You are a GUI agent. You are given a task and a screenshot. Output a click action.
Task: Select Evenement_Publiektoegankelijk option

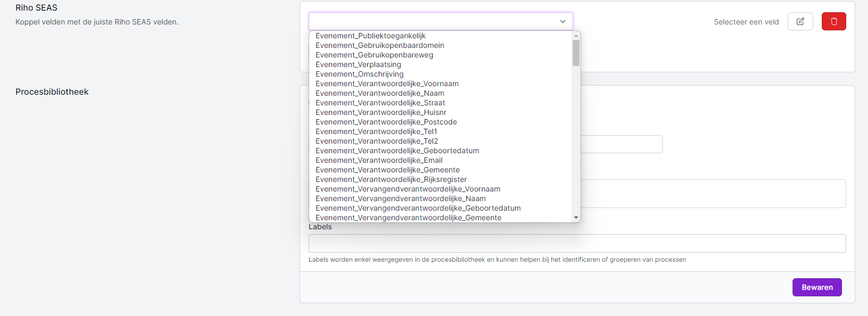click(x=370, y=36)
